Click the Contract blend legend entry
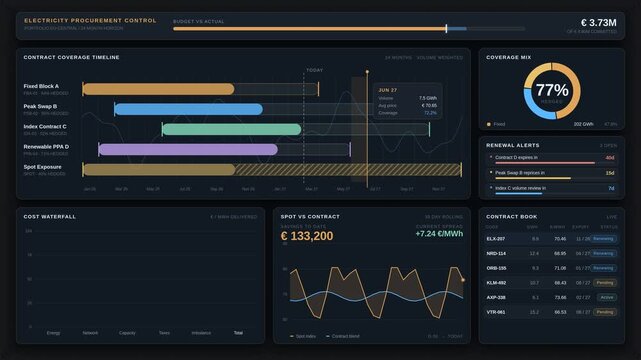 click(x=343, y=336)
